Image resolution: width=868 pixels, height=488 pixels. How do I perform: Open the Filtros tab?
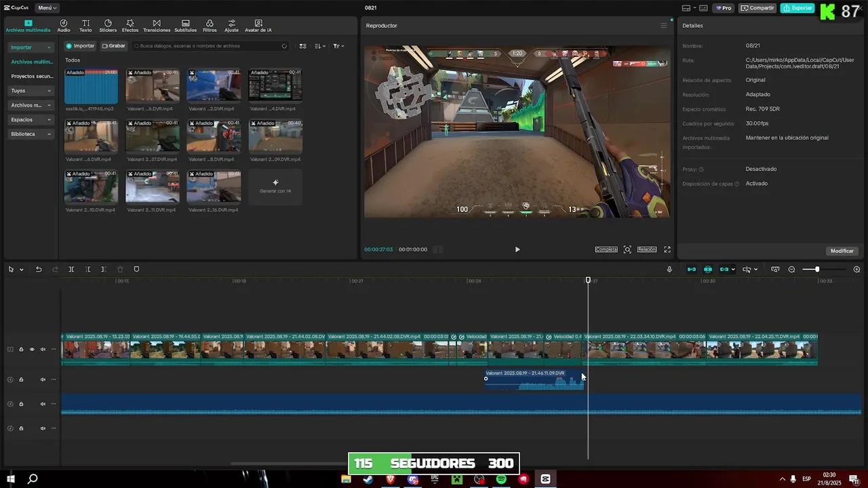[210, 26]
